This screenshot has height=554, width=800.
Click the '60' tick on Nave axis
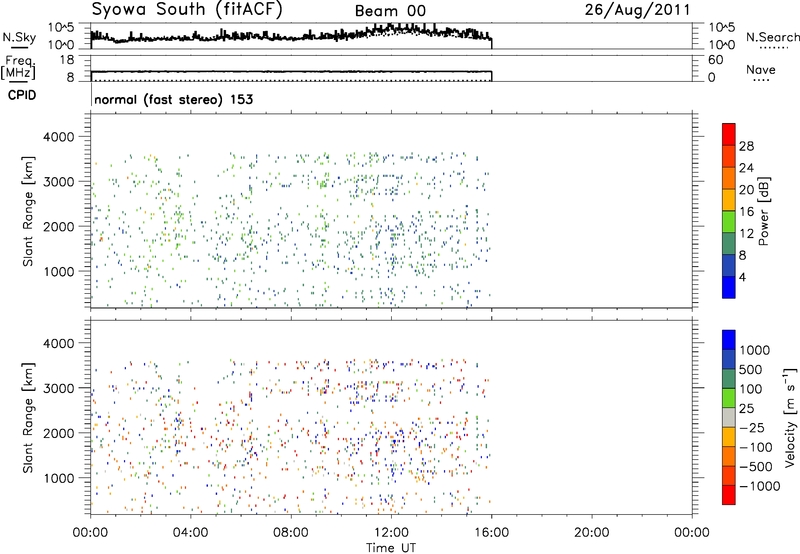[x=716, y=60]
